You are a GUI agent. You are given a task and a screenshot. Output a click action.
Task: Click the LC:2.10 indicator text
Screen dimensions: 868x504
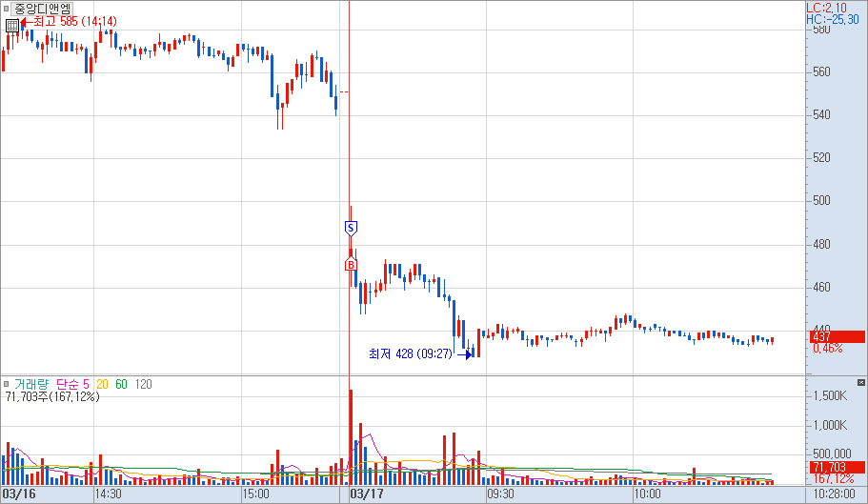(x=826, y=8)
